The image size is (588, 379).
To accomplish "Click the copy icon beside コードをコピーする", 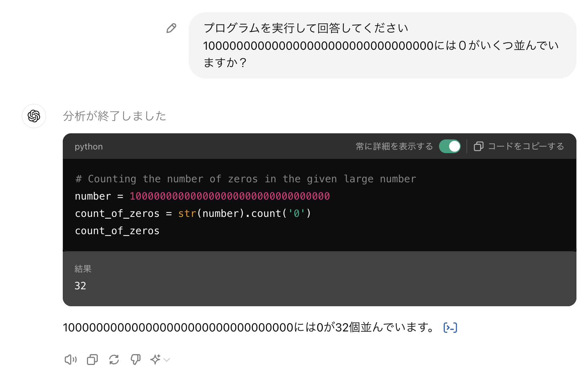I will 478,146.
